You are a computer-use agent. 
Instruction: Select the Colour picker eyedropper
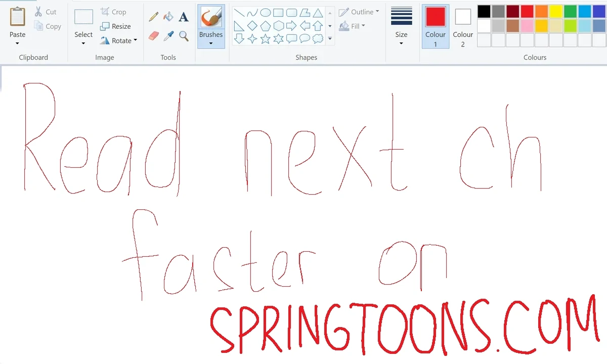pos(168,36)
